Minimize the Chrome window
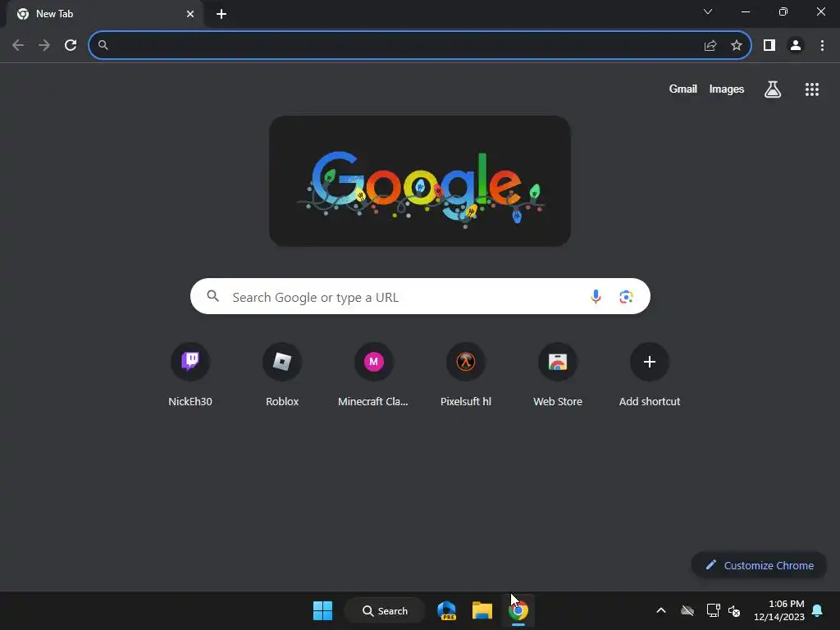The image size is (840, 630). (746, 11)
